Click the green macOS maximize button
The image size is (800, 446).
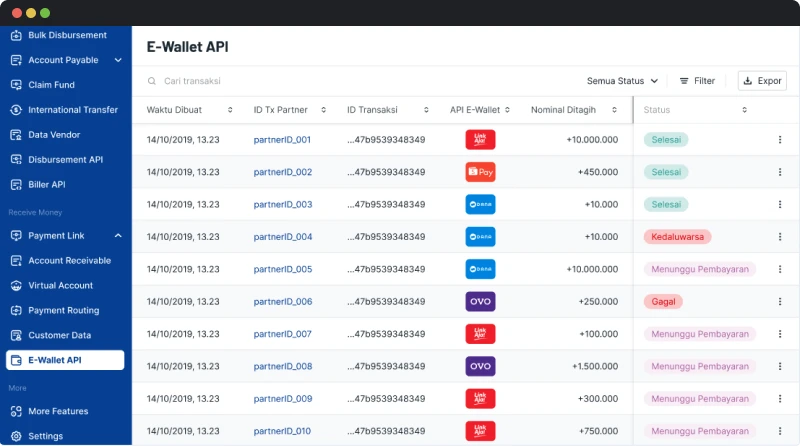tap(45, 13)
